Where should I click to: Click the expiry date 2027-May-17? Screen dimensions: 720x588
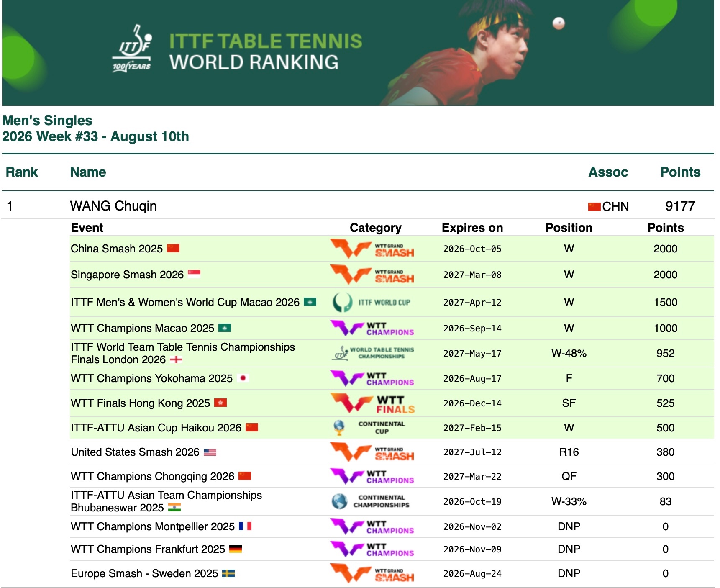coord(472,354)
